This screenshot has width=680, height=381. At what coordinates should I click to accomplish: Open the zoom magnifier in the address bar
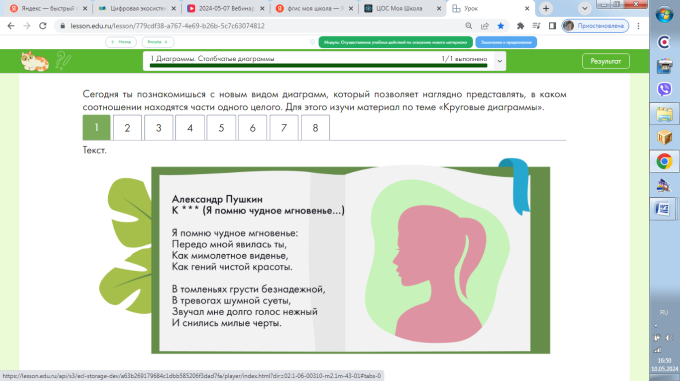click(x=469, y=26)
